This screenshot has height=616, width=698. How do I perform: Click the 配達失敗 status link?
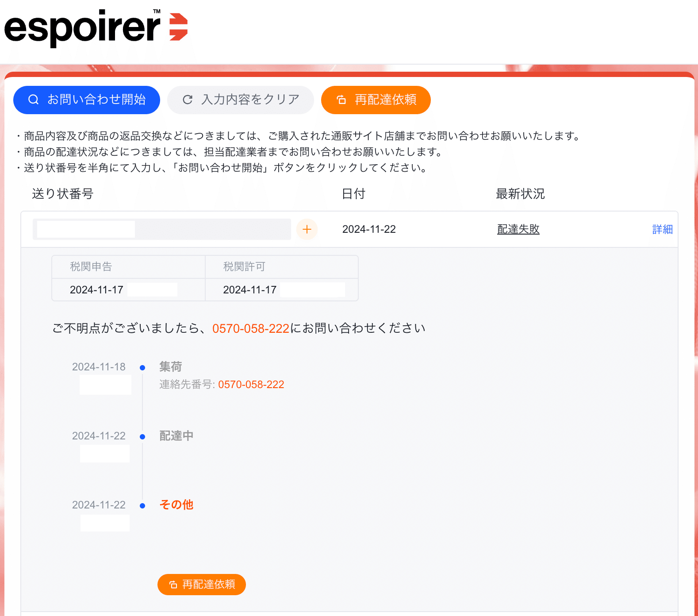[518, 229]
